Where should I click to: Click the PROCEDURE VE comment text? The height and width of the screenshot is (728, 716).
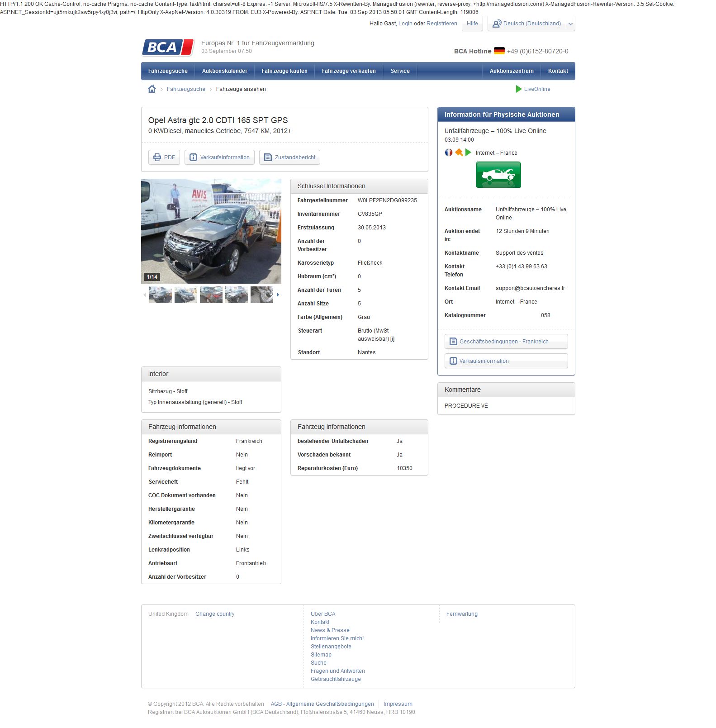click(466, 406)
